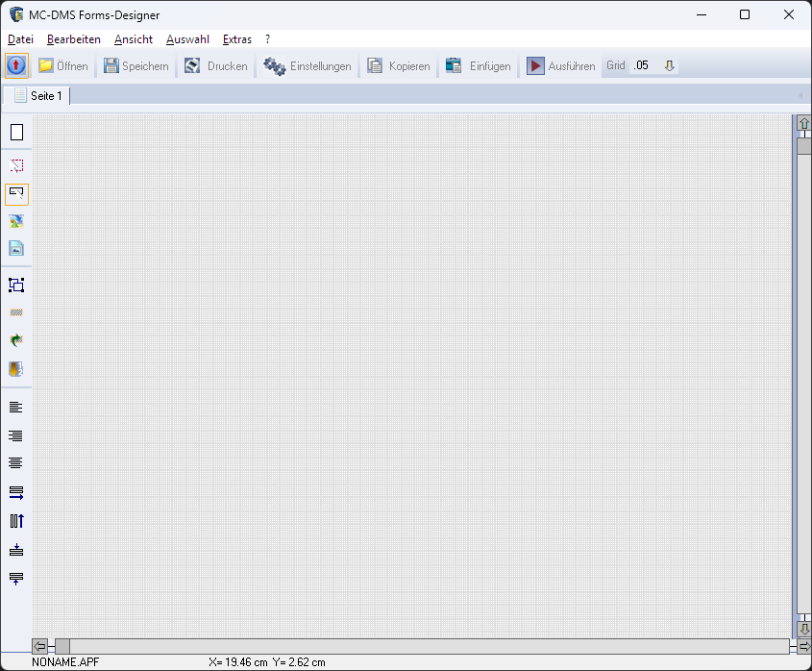Select the dashed selection rectangle tool
Screen dimensions: 812x671
coord(16,165)
